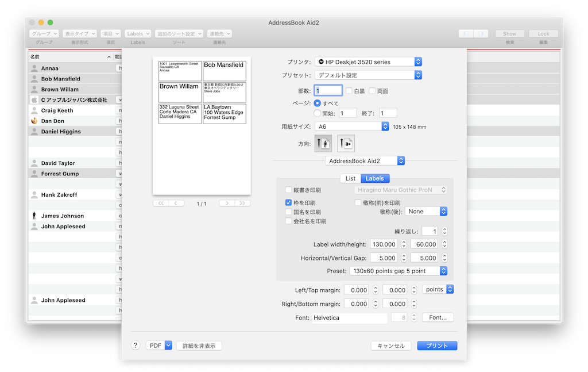
Task: Click the label print preview thumbnail
Action: point(202,126)
